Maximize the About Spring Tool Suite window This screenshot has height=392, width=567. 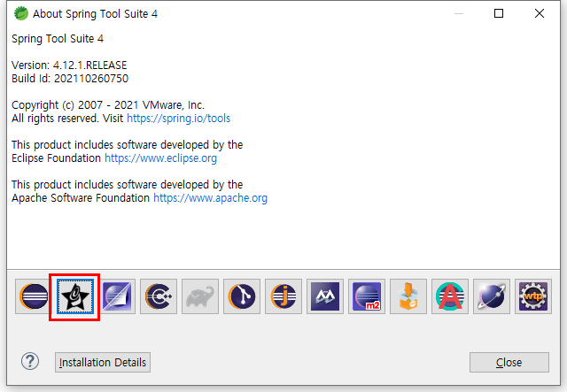(499, 13)
